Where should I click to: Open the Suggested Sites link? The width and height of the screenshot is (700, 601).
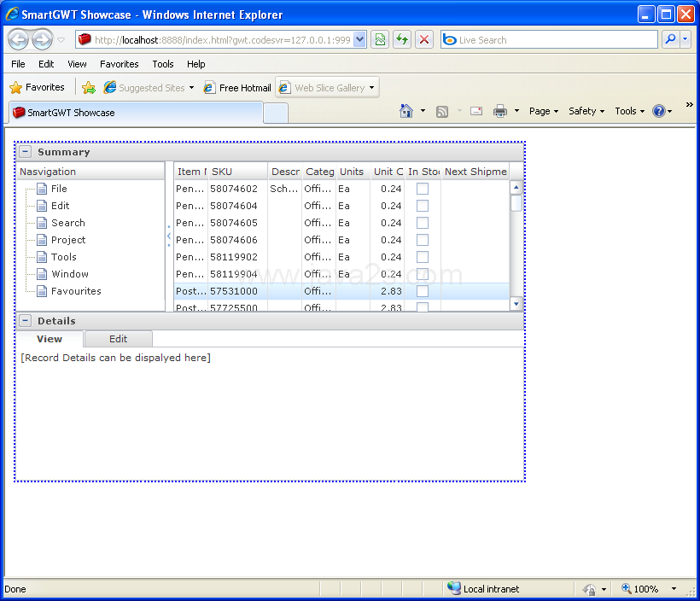[x=149, y=88]
